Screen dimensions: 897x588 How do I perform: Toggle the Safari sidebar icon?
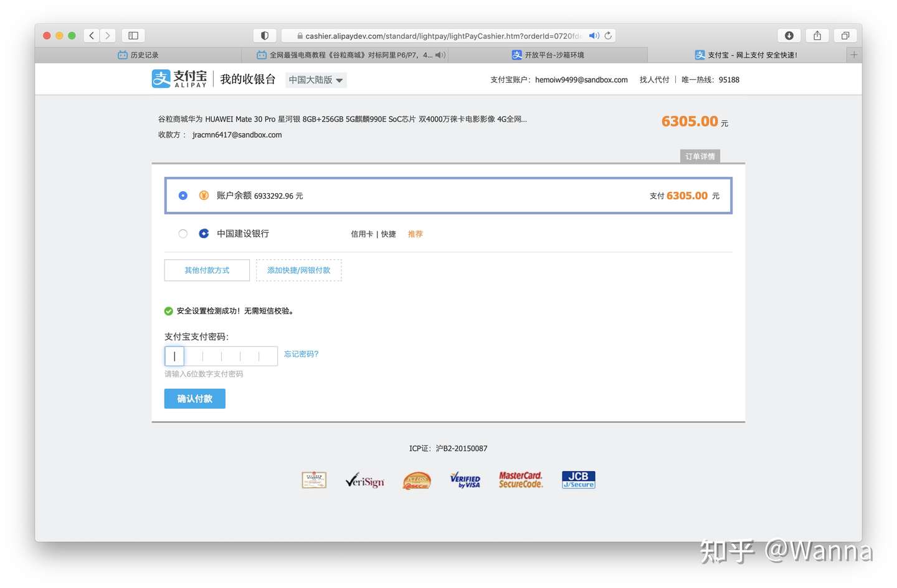click(x=133, y=36)
